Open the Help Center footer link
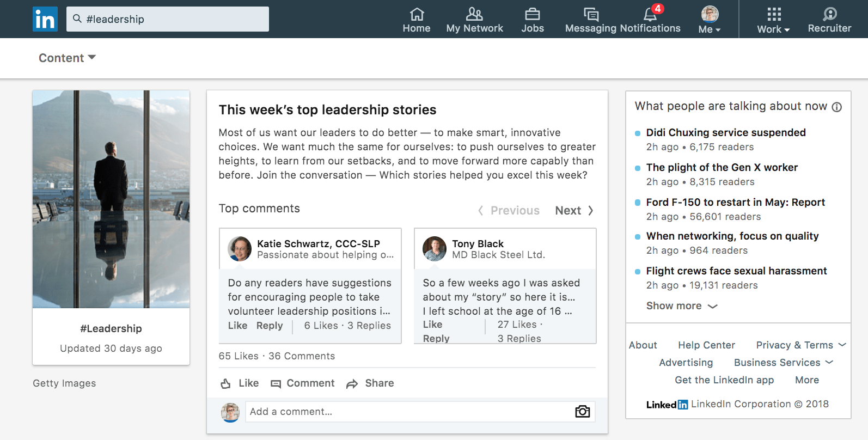 pos(706,345)
